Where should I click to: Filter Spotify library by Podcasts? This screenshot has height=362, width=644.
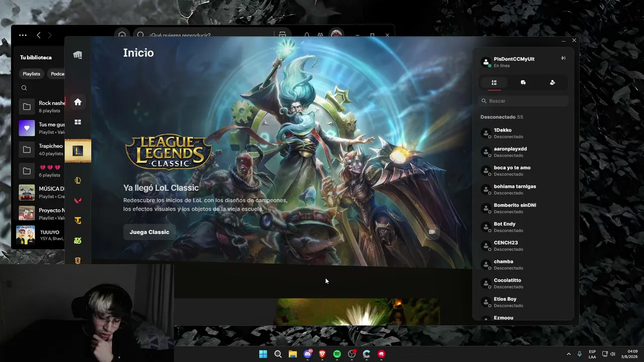(57, 74)
